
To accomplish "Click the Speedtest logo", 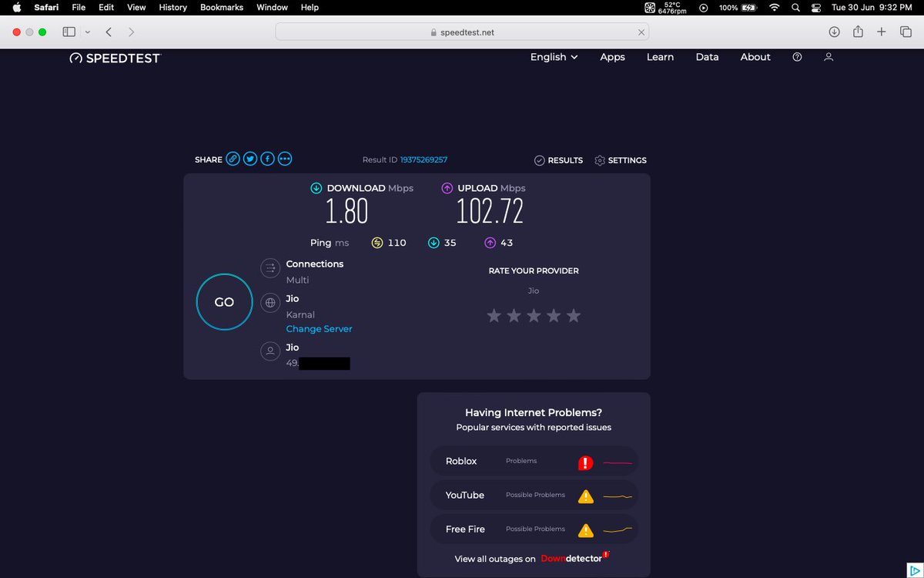I will pyautogui.click(x=115, y=58).
